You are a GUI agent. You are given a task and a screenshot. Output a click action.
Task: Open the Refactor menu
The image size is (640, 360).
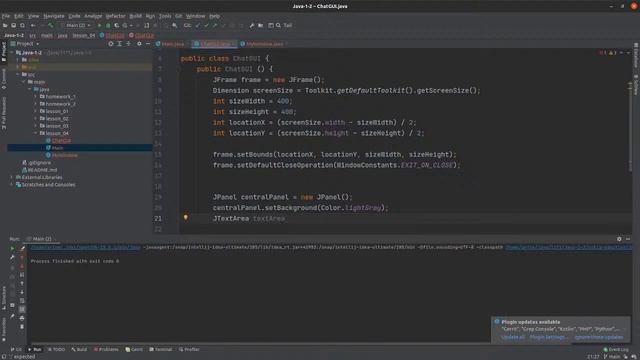point(116,16)
